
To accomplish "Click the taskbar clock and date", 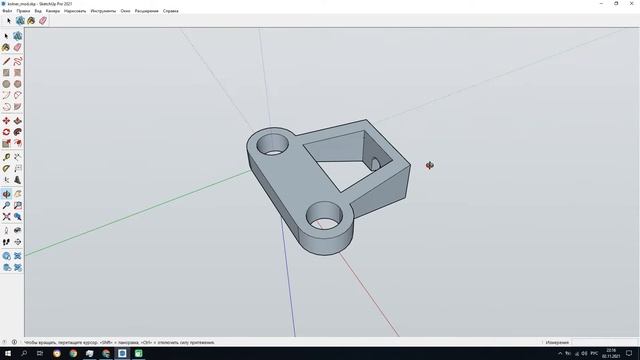I will point(611,353).
